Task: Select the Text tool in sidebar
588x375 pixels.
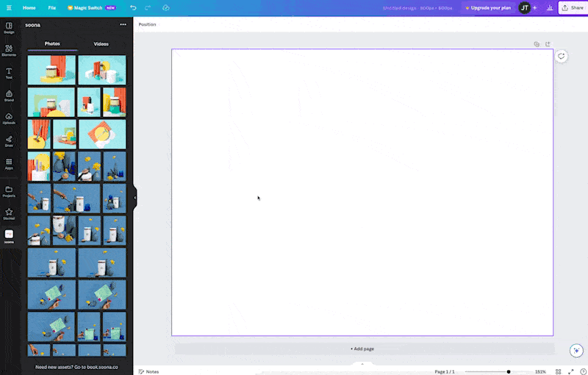Action: tap(9, 73)
